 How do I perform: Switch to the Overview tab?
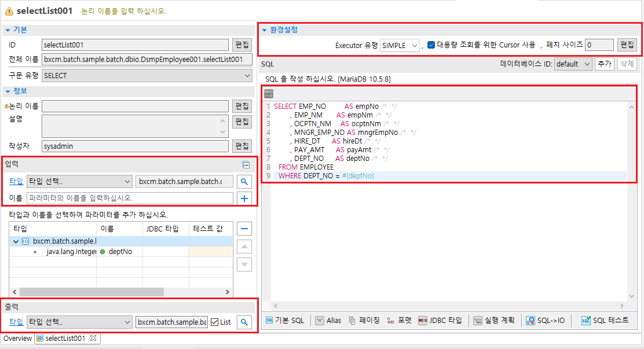click(17, 338)
